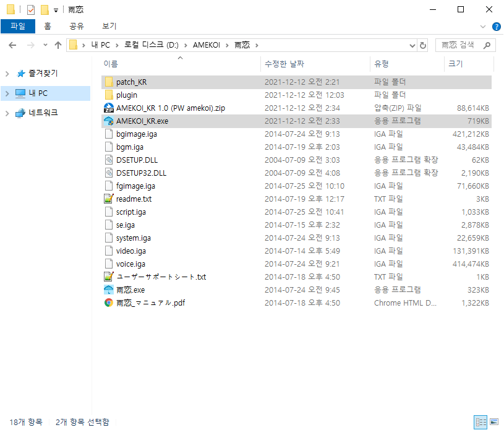This screenshot has height=430, width=504.
Task: Click the size value 131,391KB
Action: pyautogui.click(x=471, y=251)
